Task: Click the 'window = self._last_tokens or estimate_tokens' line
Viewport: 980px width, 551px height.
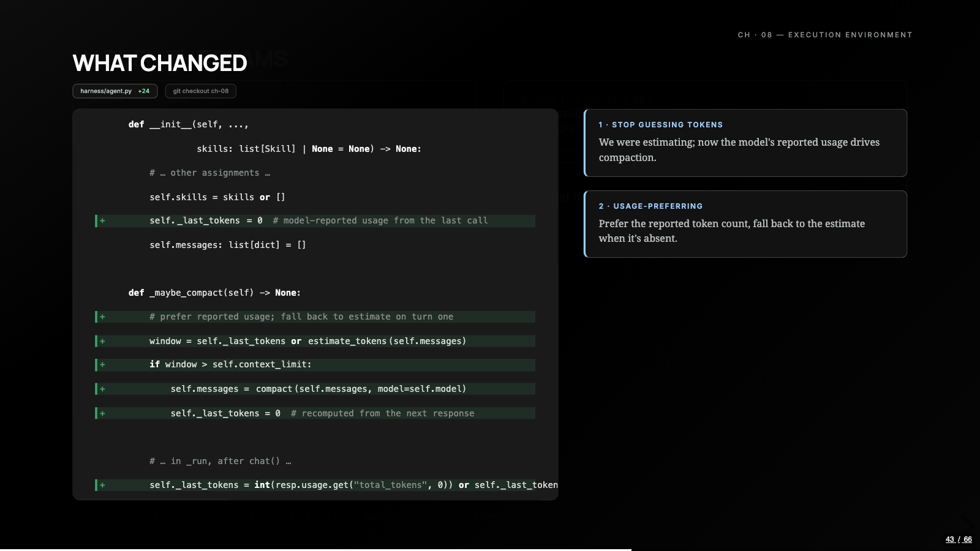Action: coord(315,341)
